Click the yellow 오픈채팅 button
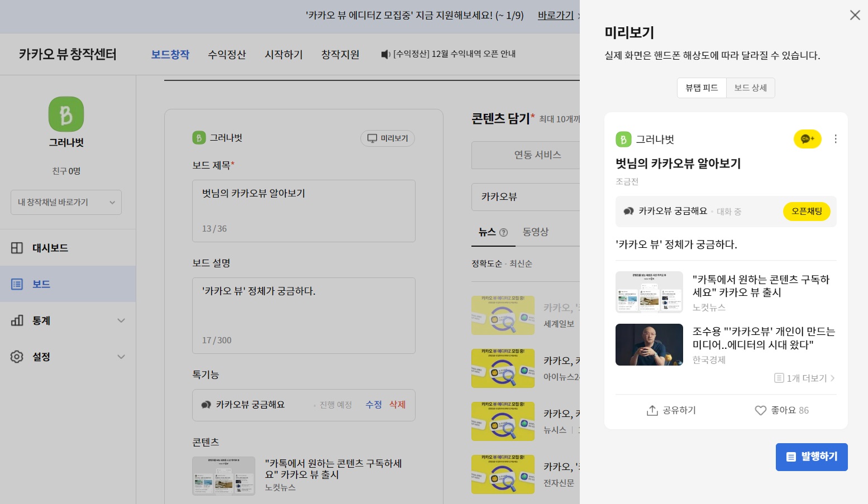 click(807, 211)
